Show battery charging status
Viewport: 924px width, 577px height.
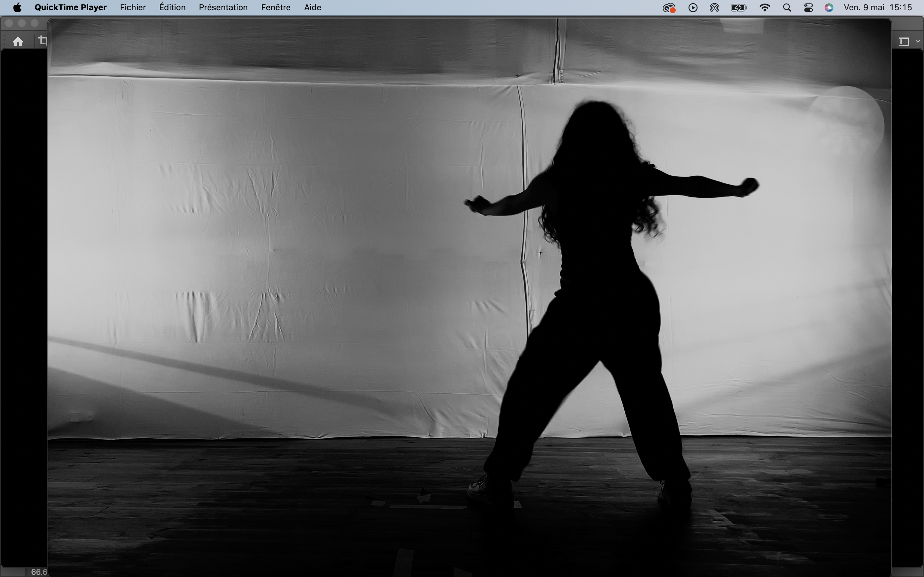pos(739,8)
